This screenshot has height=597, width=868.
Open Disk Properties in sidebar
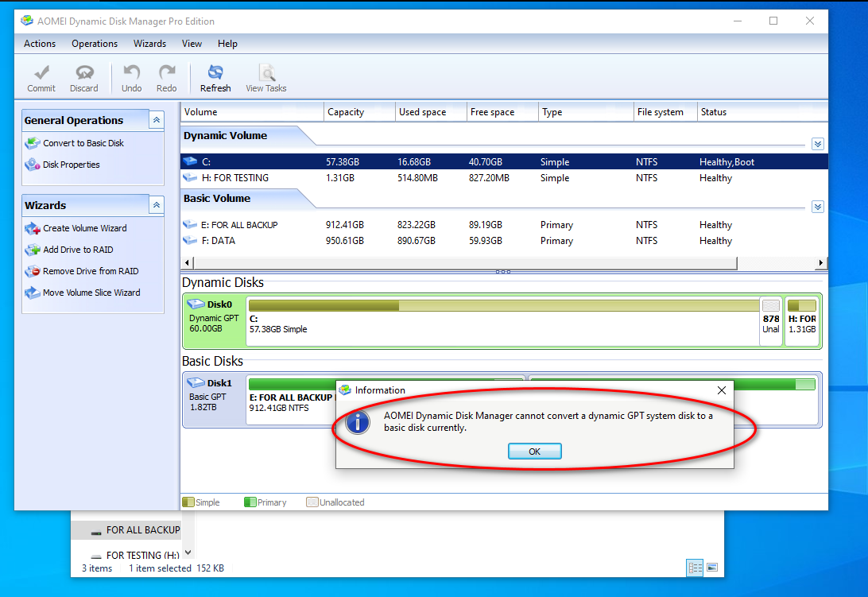pos(63,165)
